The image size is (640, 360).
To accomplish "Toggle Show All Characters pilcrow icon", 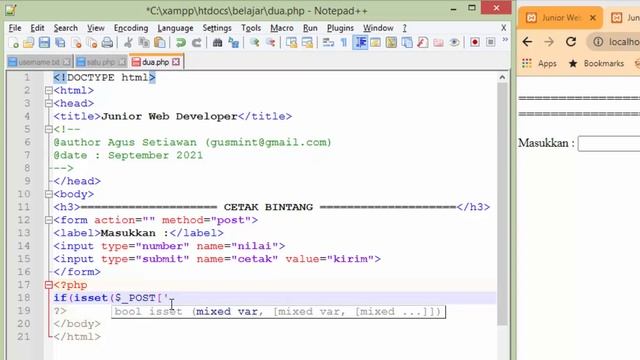I will click(x=344, y=42).
